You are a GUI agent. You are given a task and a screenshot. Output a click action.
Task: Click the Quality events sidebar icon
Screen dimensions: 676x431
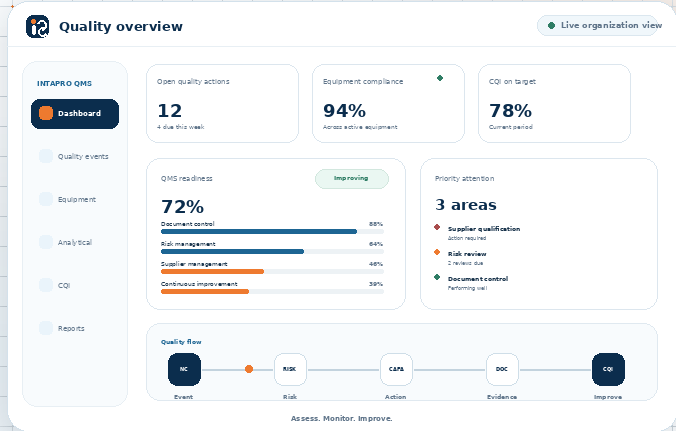[x=46, y=156]
